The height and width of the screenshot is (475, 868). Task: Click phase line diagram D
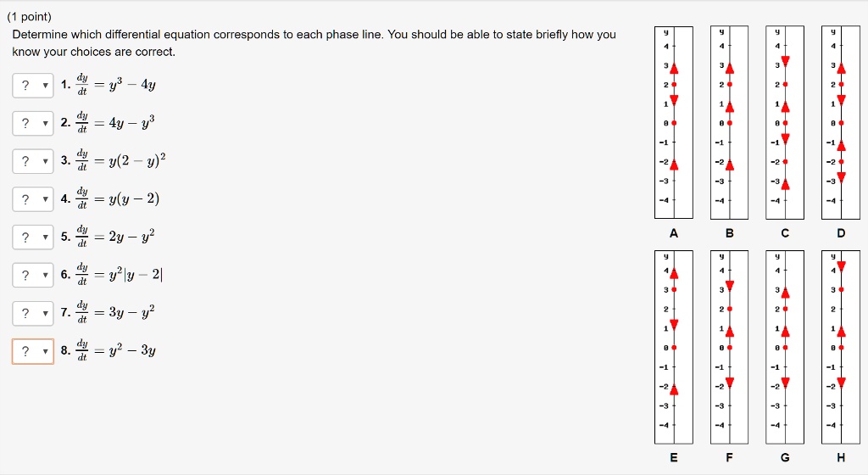(x=841, y=122)
